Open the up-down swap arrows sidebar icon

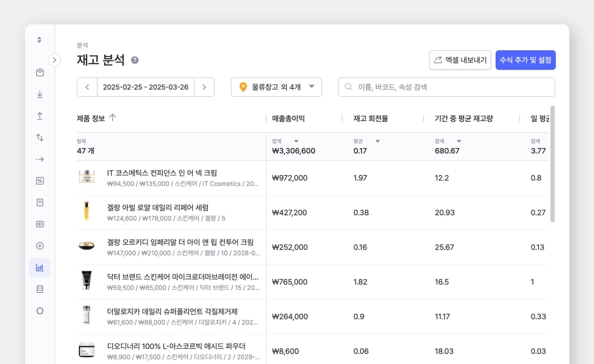(40, 137)
